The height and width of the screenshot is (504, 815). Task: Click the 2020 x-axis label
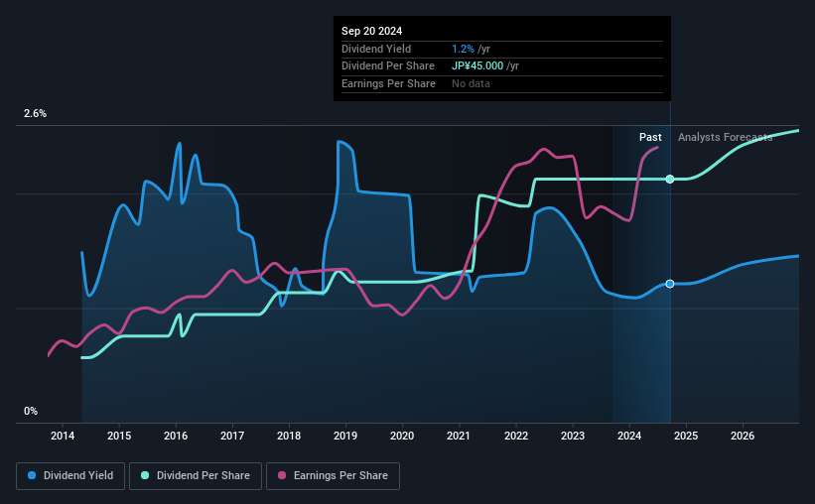coord(402,436)
